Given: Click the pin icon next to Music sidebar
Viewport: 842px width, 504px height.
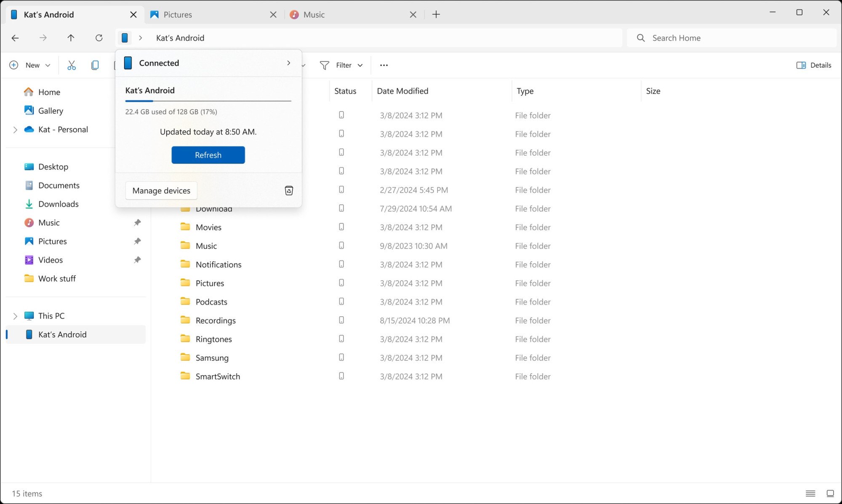Looking at the screenshot, I should click(137, 222).
